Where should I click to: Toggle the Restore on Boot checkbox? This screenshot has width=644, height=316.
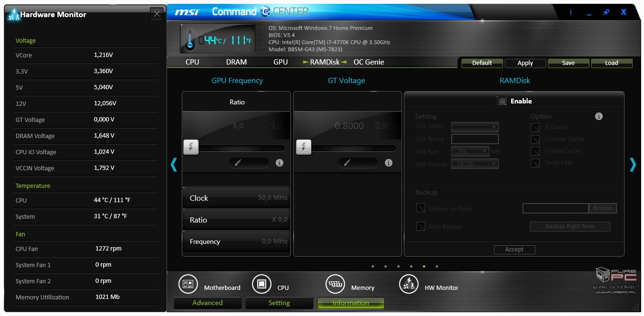pyautogui.click(x=420, y=208)
